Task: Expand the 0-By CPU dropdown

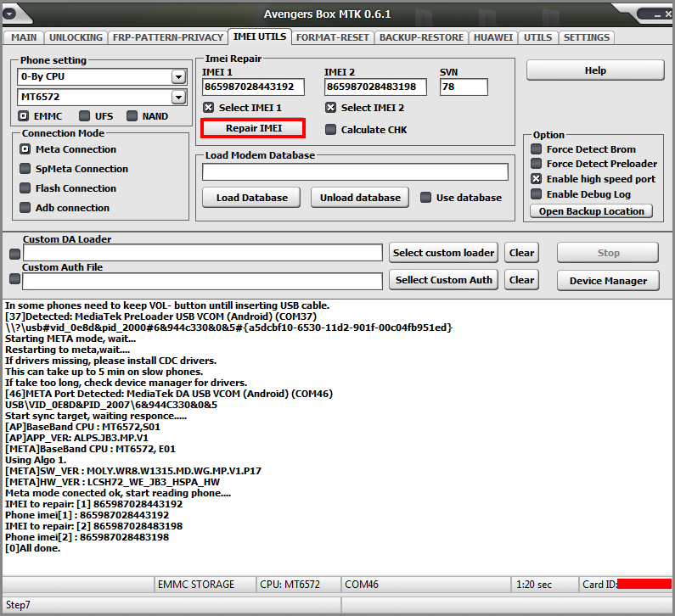Action: click(178, 77)
